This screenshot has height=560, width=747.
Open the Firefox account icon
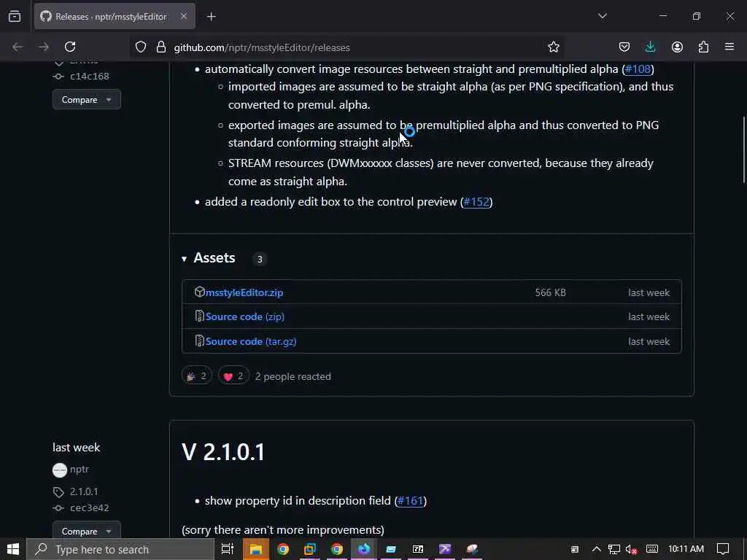point(677,47)
